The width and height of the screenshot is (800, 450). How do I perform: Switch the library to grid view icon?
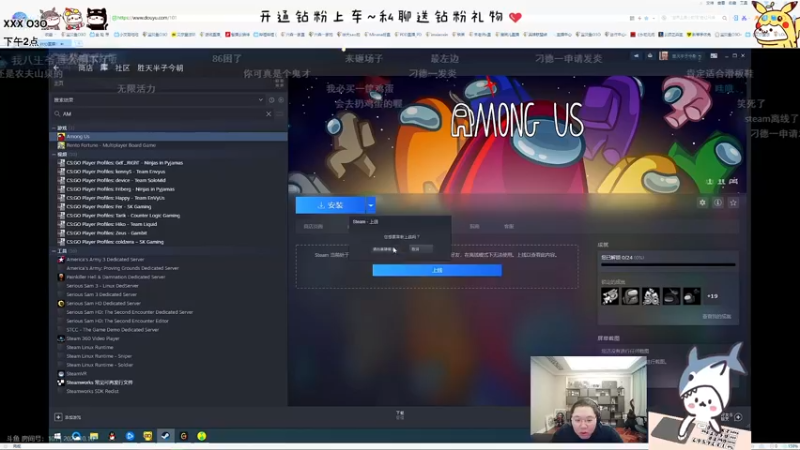click(x=279, y=83)
